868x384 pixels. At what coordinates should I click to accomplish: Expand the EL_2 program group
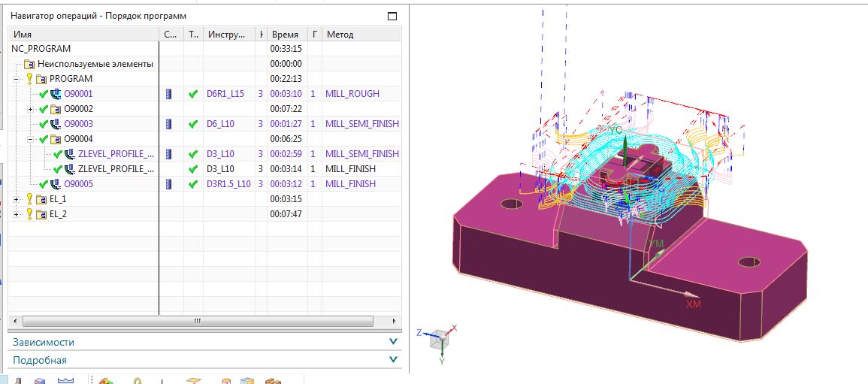[x=16, y=214]
